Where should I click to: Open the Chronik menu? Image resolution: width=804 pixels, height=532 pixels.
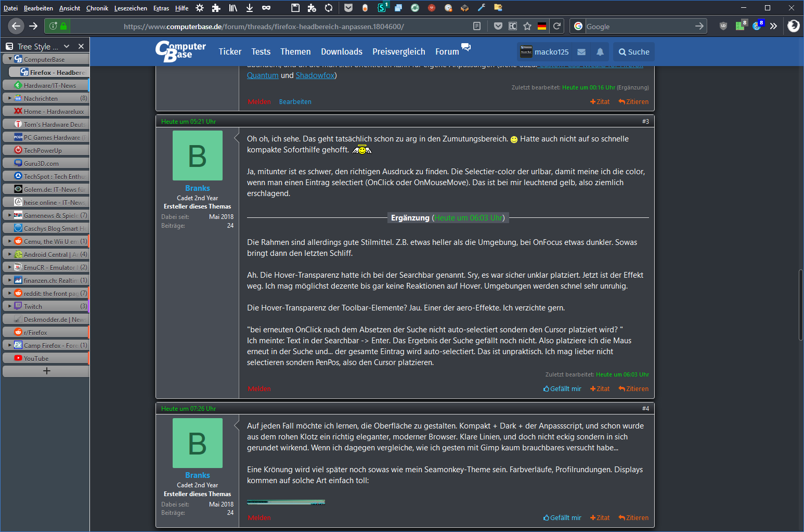click(97, 8)
